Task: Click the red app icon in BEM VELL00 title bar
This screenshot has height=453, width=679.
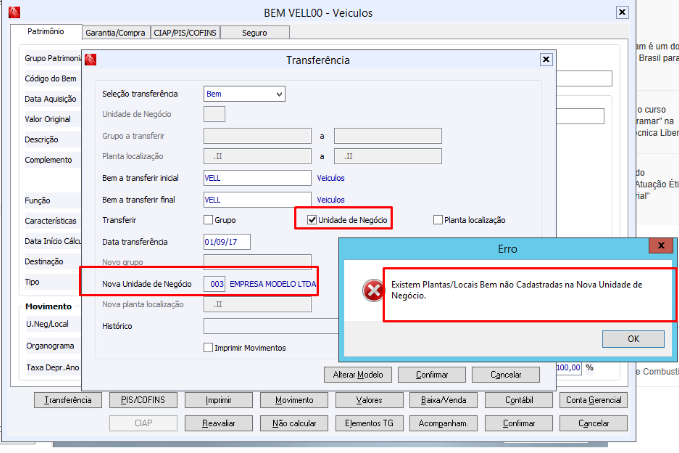Action: (14, 13)
